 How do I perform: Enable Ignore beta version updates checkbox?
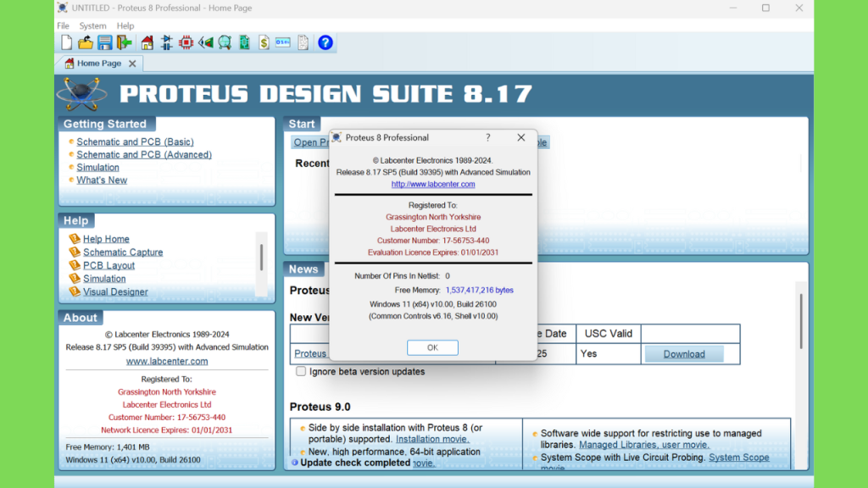pyautogui.click(x=301, y=371)
